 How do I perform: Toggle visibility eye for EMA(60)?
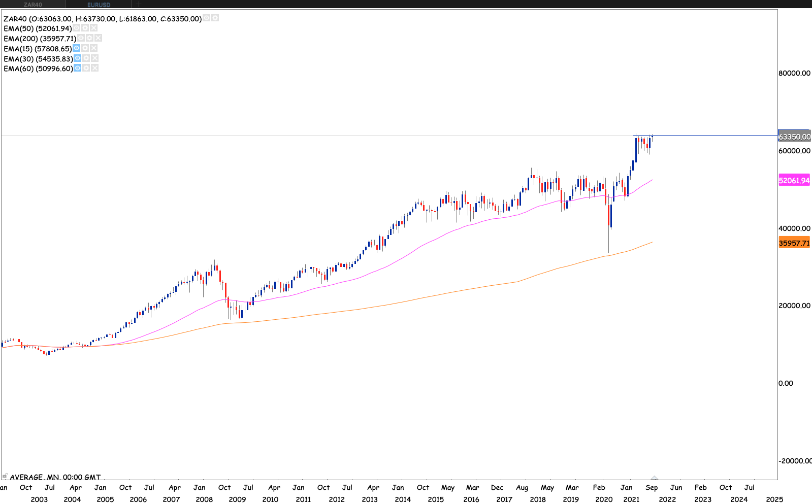point(78,68)
